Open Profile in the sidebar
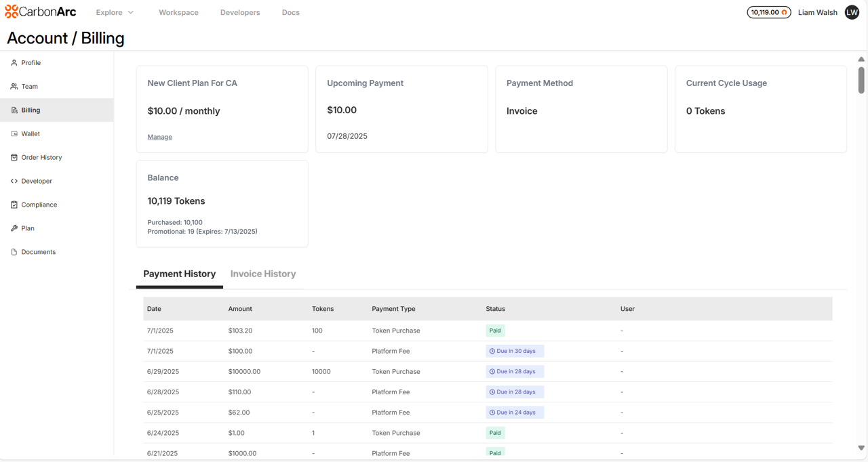Screen dimensions: 868x462 coord(57,62)
